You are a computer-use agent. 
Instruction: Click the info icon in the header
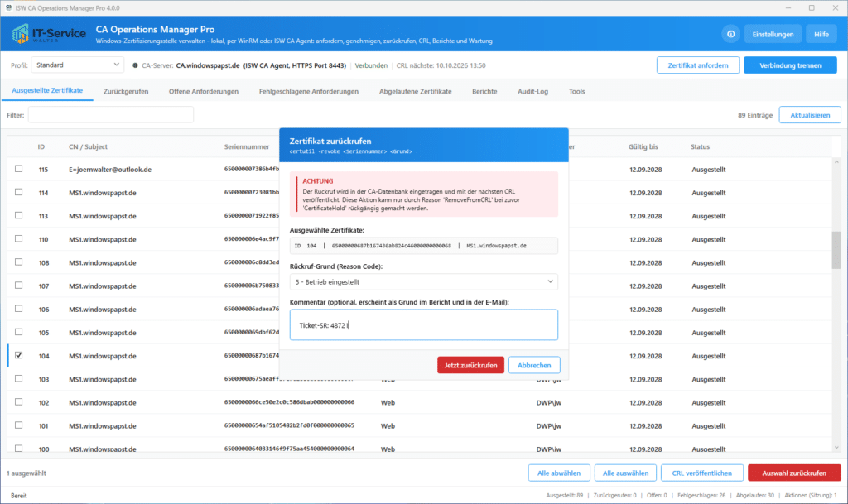pyautogui.click(x=730, y=34)
